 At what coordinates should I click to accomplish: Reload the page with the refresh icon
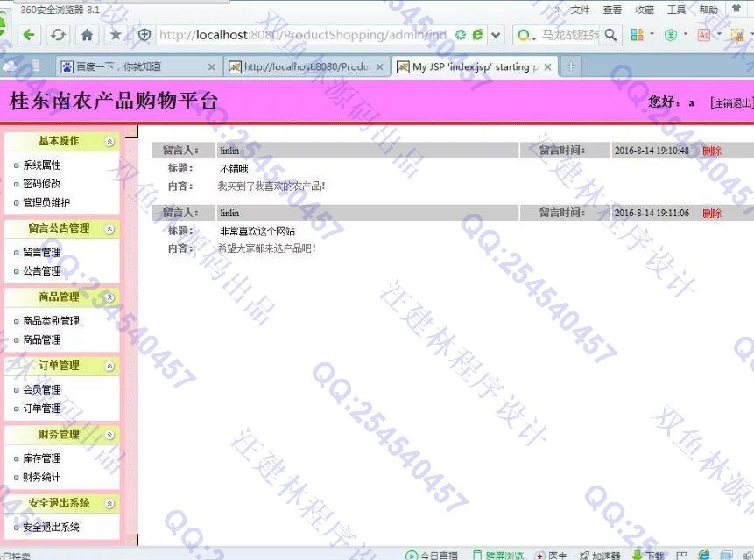coord(58,35)
